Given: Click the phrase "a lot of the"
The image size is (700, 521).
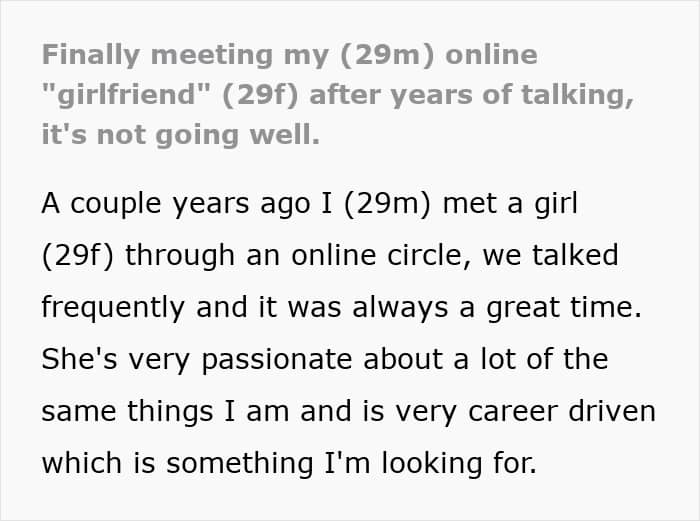Looking at the screenshot, I should click(530, 358).
